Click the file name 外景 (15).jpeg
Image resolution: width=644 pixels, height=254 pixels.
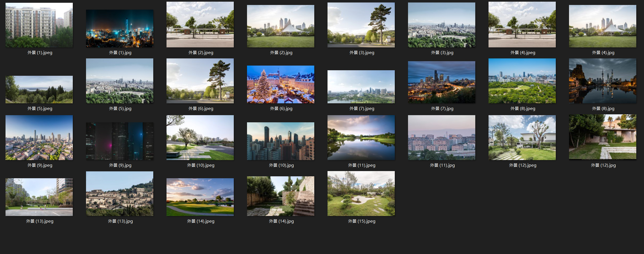(x=362, y=221)
